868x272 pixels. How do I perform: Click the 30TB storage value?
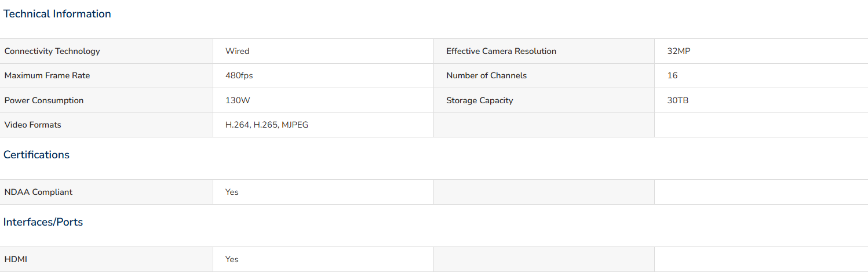click(x=678, y=100)
